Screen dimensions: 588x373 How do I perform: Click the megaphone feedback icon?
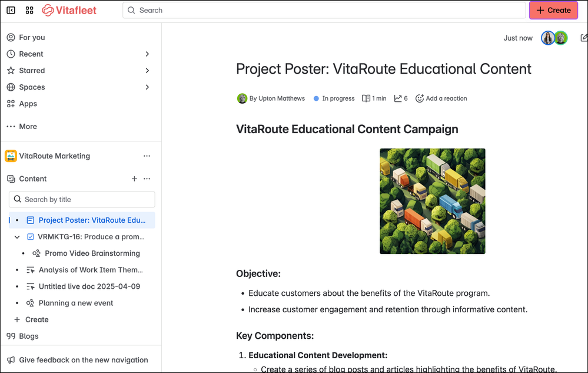pos(11,360)
